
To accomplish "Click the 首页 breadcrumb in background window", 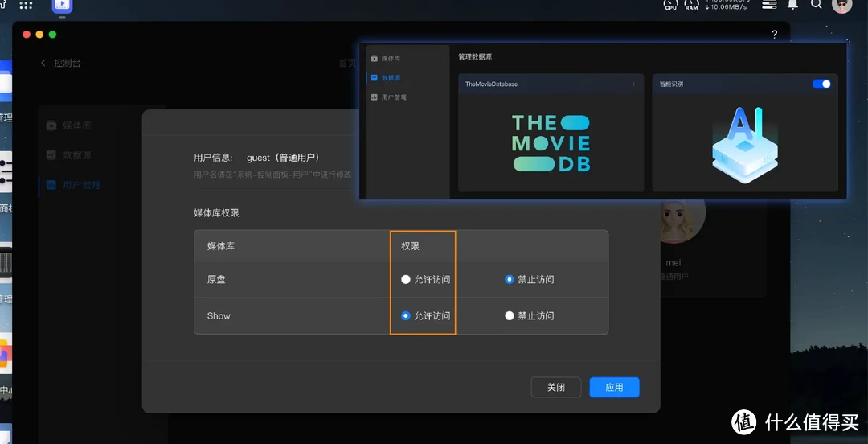I will click(x=348, y=64).
